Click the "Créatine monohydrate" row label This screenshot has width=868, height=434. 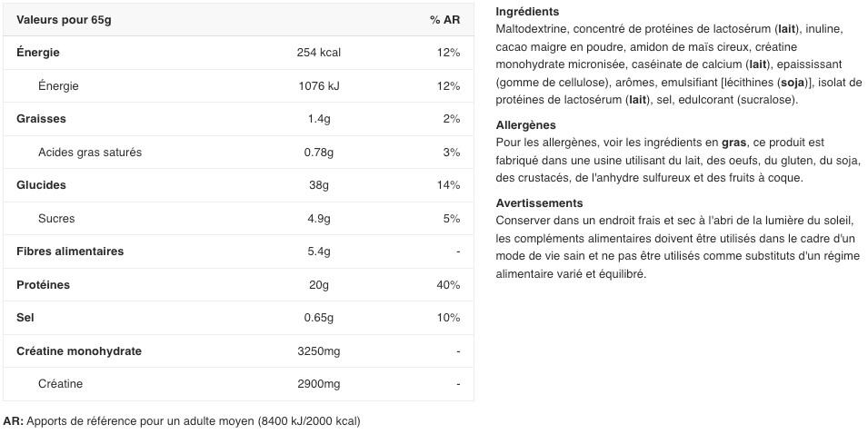coord(79,351)
